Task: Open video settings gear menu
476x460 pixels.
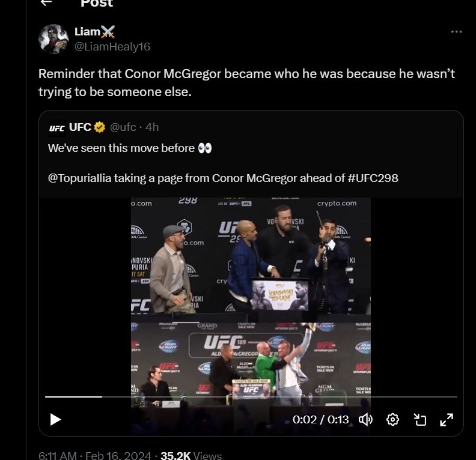Action: pyautogui.click(x=392, y=419)
